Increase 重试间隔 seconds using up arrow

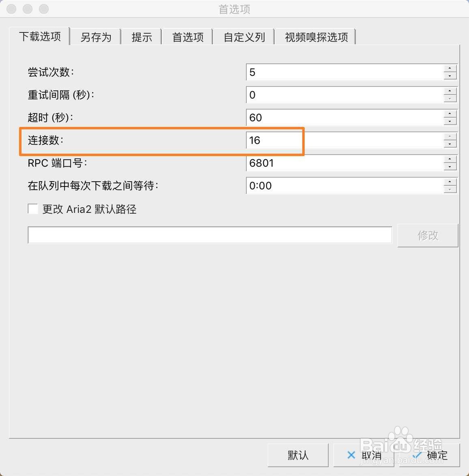(x=450, y=91)
